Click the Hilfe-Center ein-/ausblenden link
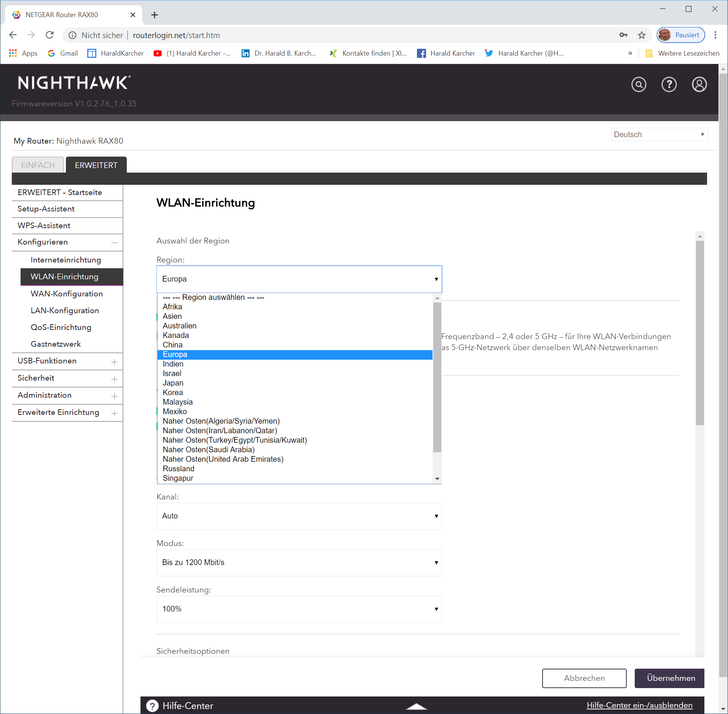The image size is (728, 714). [x=639, y=705]
